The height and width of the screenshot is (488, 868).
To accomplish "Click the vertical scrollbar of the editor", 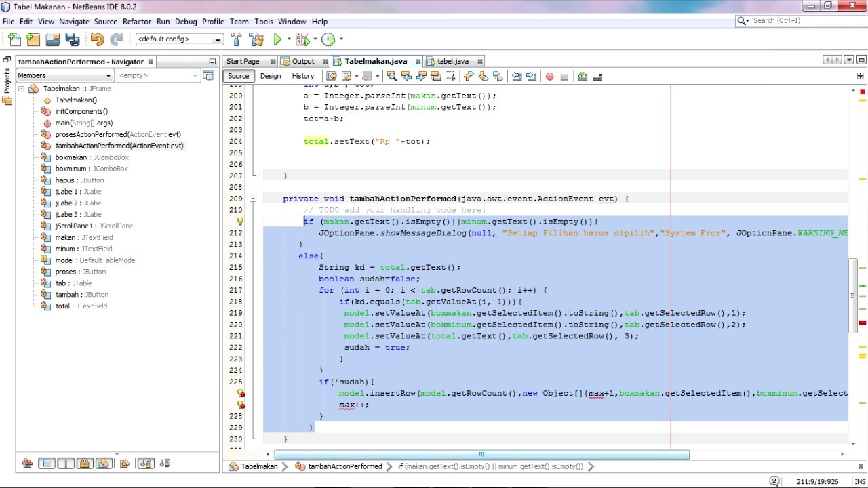I will 854,296.
